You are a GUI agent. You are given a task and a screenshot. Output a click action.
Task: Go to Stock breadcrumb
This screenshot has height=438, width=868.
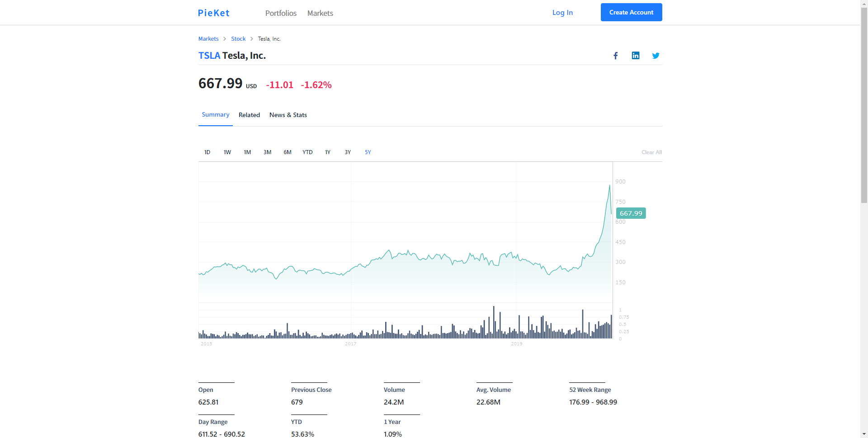[x=238, y=39]
